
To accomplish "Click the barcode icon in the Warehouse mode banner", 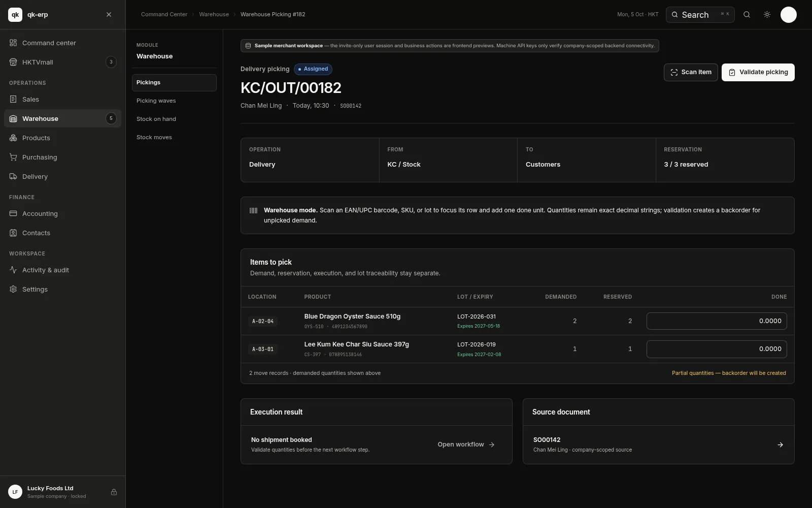I will click(x=254, y=210).
